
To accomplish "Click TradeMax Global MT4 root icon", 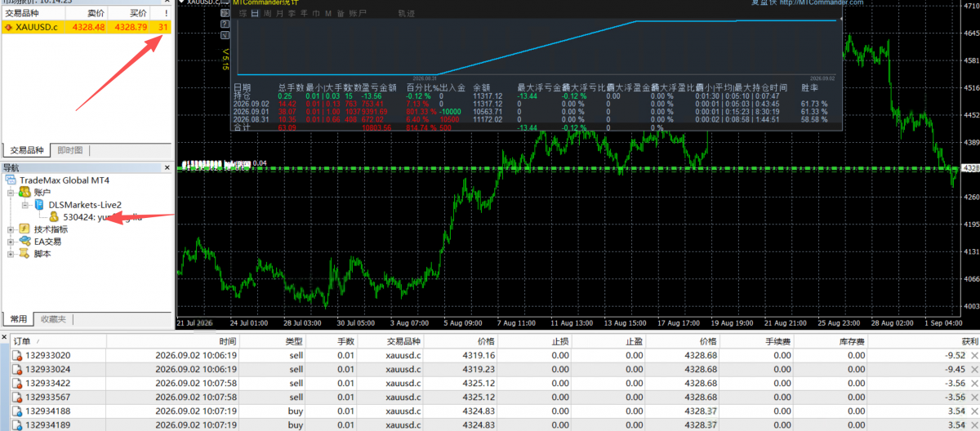I will pos(11,180).
